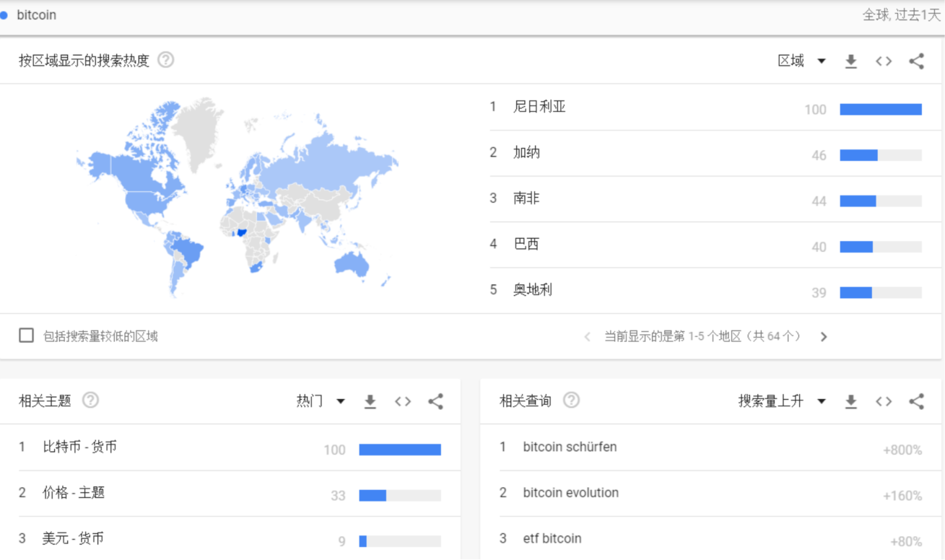The width and height of the screenshot is (945, 560).
Task: Open help for 按区域显示的搜索热度
Action: click(x=166, y=60)
